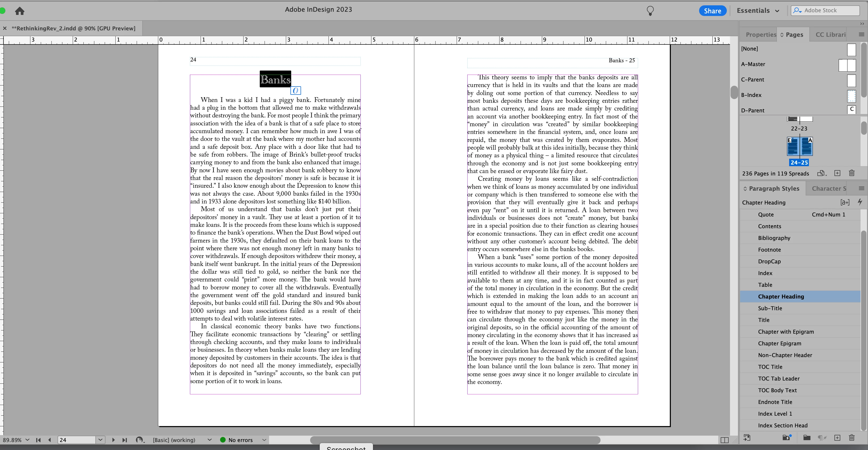The width and height of the screenshot is (868, 450).
Task: Click the Home icon
Action: click(x=19, y=11)
